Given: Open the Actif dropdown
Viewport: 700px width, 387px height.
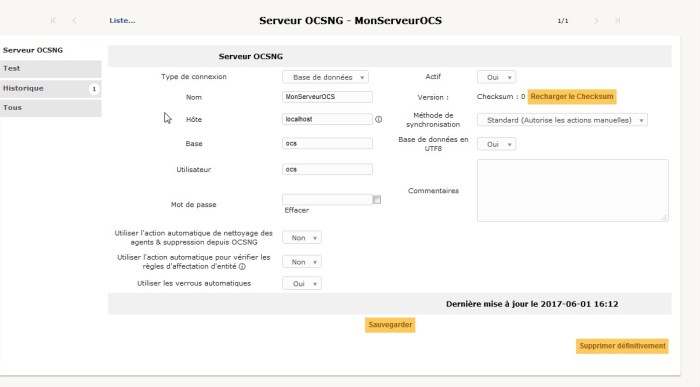Looking at the screenshot, I should pos(496,77).
